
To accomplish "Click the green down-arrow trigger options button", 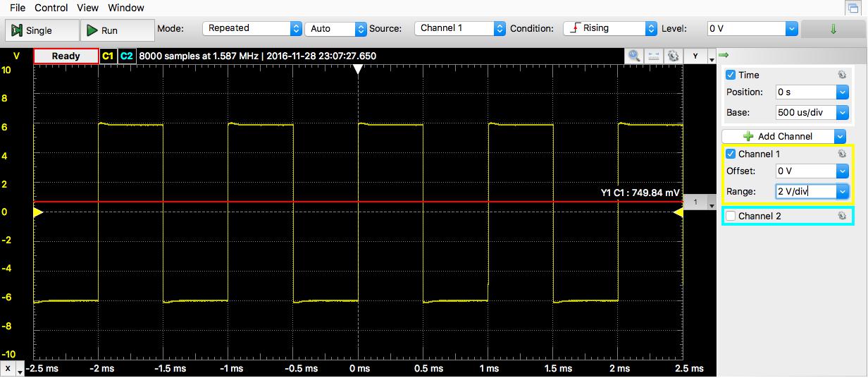I will click(834, 29).
